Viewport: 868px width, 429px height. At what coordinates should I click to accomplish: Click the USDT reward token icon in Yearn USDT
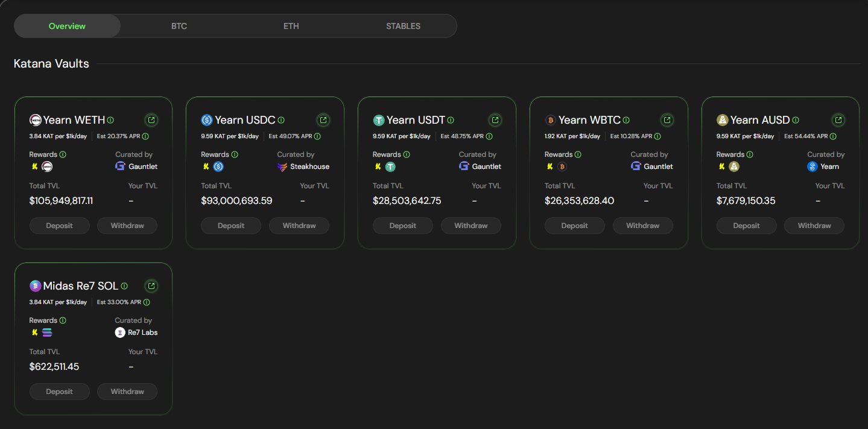click(x=390, y=167)
